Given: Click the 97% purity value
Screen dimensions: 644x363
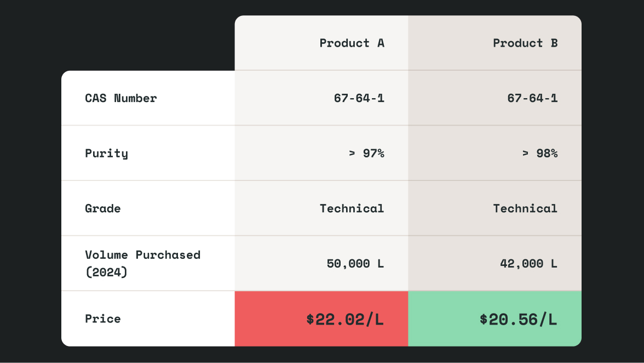Looking at the screenshot, I should [x=373, y=153].
